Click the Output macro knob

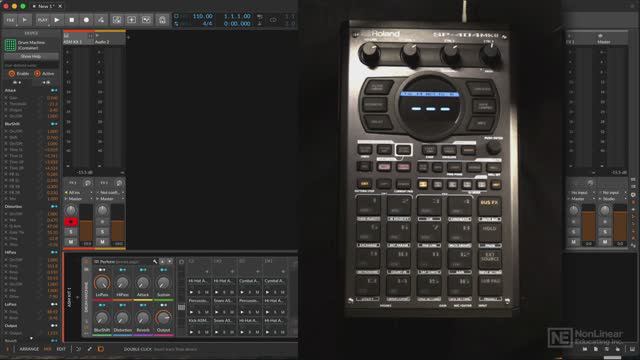pos(163,318)
